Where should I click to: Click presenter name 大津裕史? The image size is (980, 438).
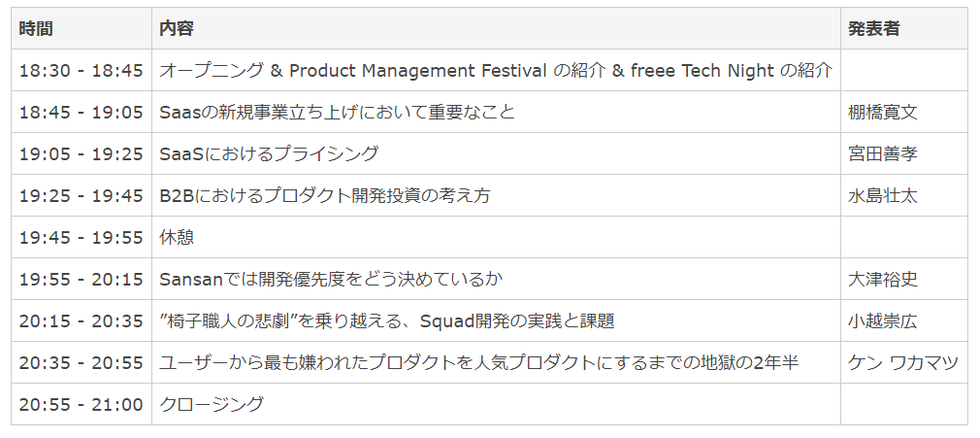click(x=882, y=280)
